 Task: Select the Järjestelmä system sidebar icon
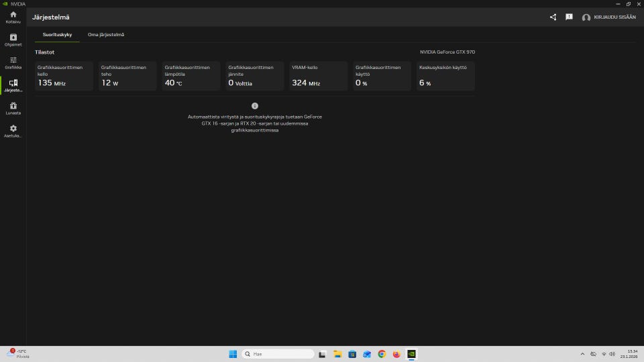click(13, 85)
